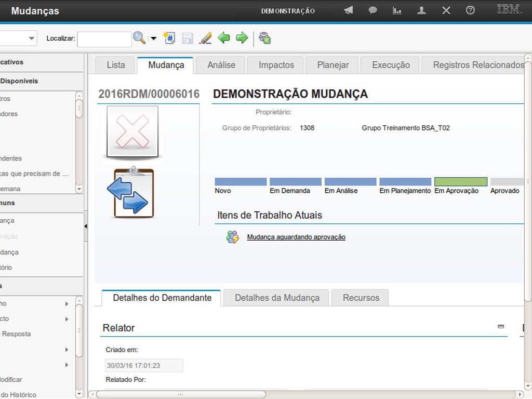
Task: Click the clear changes eraser icon
Action: coord(206,38)
